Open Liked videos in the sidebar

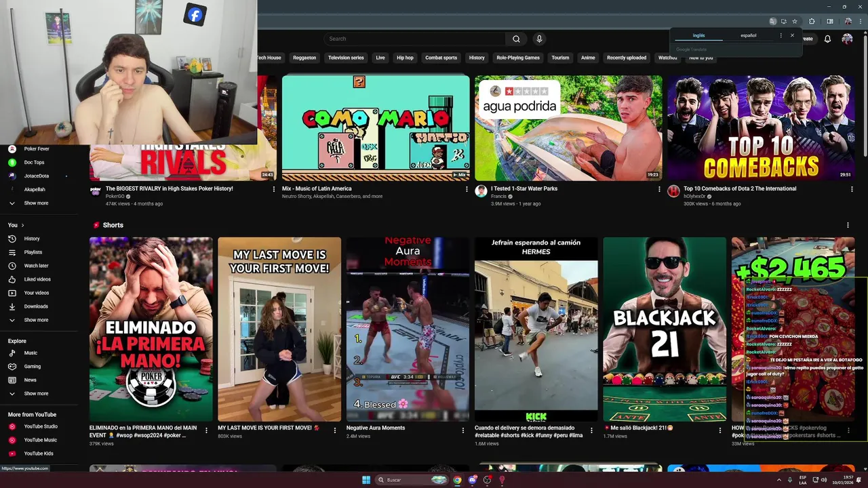37,279
